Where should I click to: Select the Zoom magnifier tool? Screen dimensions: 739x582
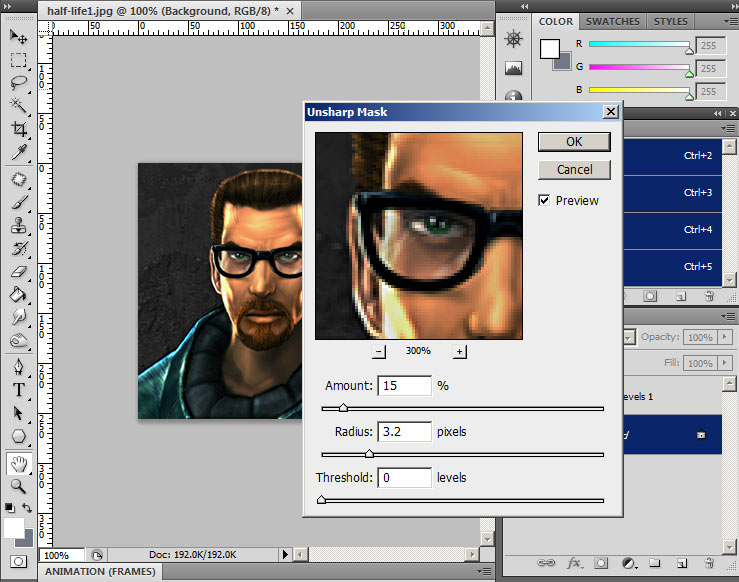point(18,486)
